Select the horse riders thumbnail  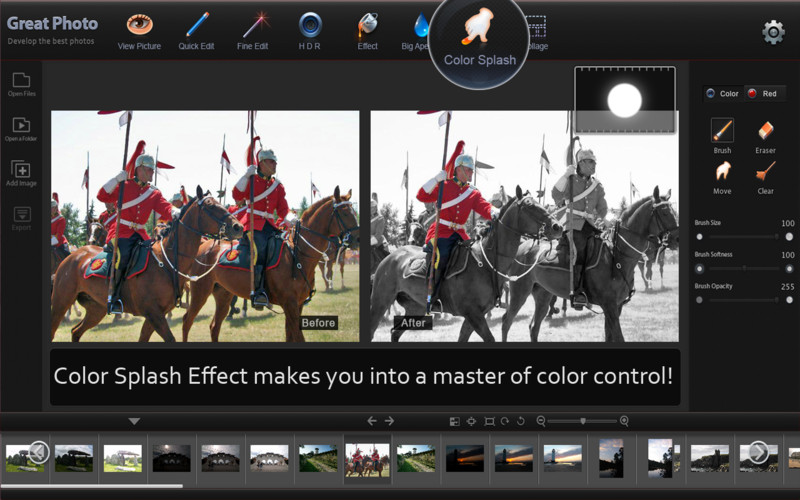pyautogui.click(x=367, y=460)
